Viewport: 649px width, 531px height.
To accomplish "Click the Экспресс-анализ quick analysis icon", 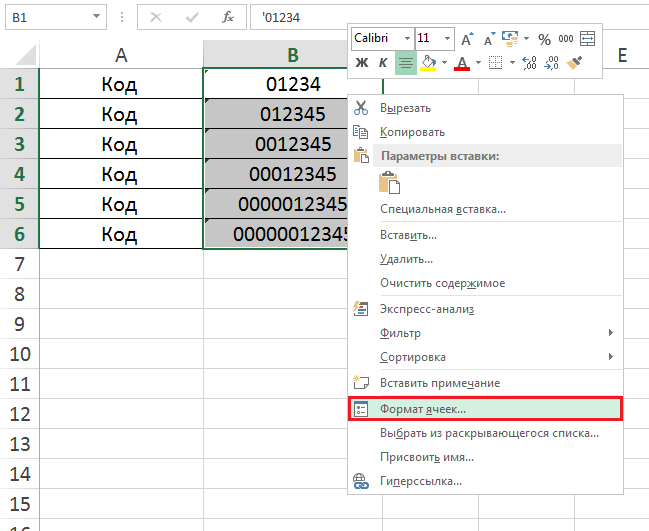I will pos(361,309).
